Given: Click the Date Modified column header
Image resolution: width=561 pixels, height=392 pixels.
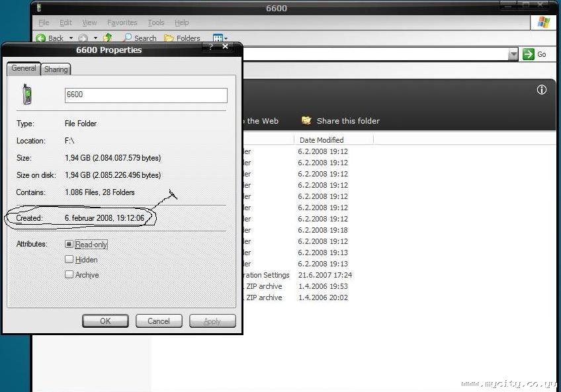Looking at the screenshot, I should point(333,140).
